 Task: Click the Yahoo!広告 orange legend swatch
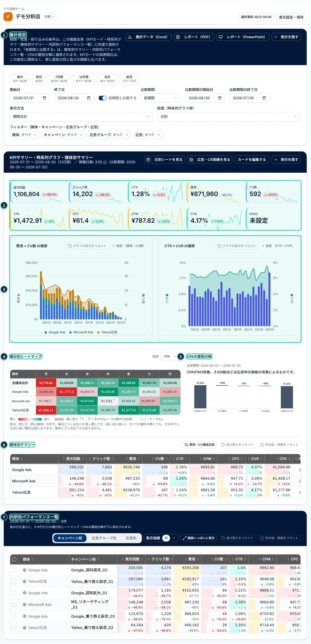coord(98,332)
